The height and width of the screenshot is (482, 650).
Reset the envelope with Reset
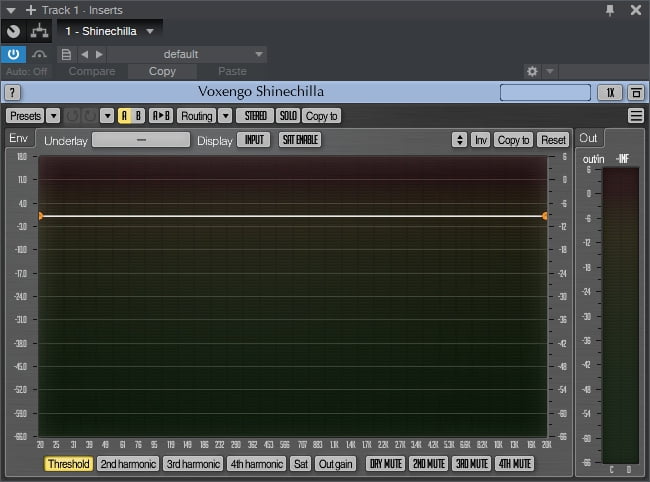[x=553, y=140]
